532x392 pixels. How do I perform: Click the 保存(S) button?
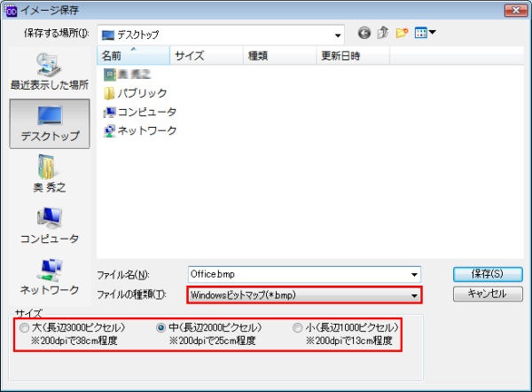487,273
